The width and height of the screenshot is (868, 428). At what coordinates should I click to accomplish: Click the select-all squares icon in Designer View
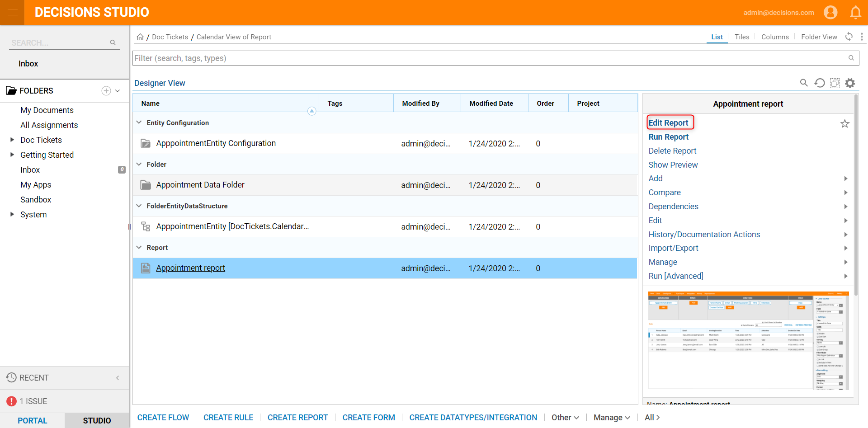pos(835,83)
